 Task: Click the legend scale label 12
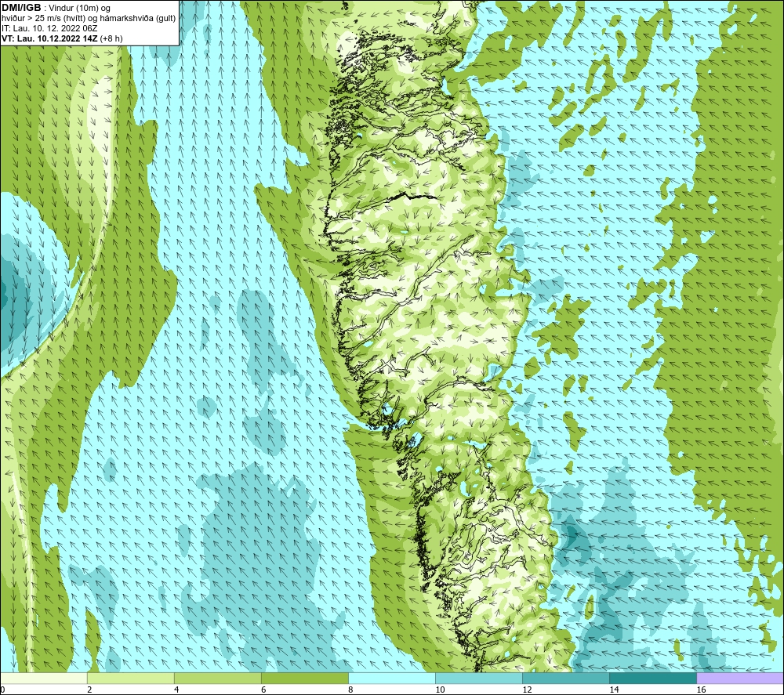527,690
